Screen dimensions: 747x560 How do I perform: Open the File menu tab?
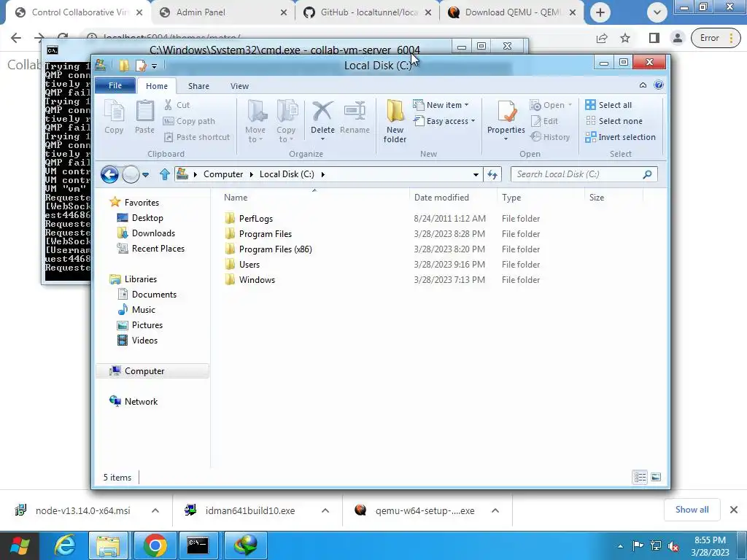click(x=115, y=86)
